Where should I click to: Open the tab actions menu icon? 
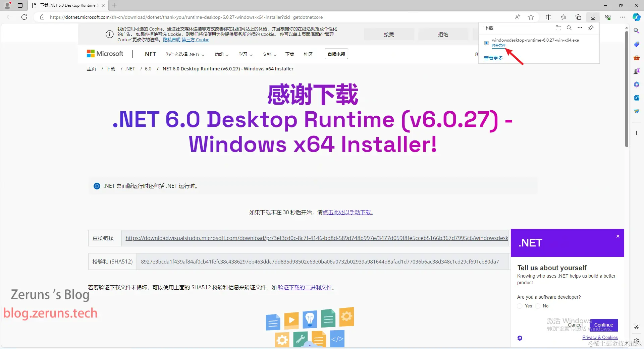pyautogui.click(x=20, y=5)
